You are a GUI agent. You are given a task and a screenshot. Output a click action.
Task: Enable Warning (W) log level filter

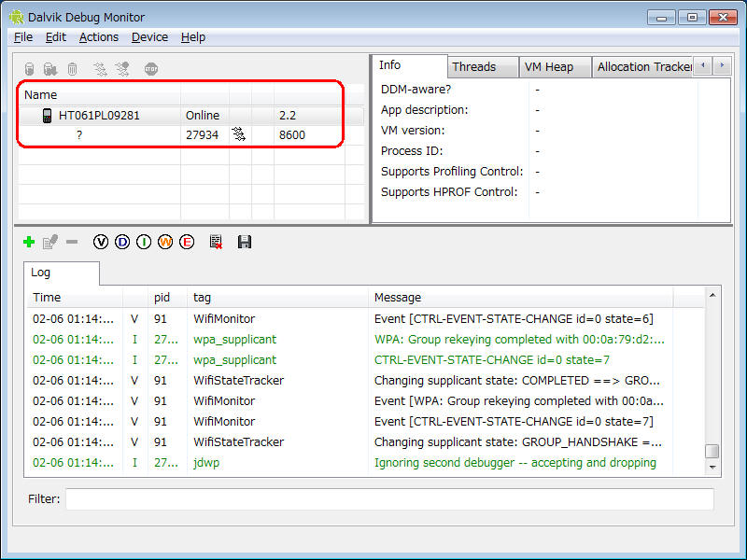coord(165,243)
